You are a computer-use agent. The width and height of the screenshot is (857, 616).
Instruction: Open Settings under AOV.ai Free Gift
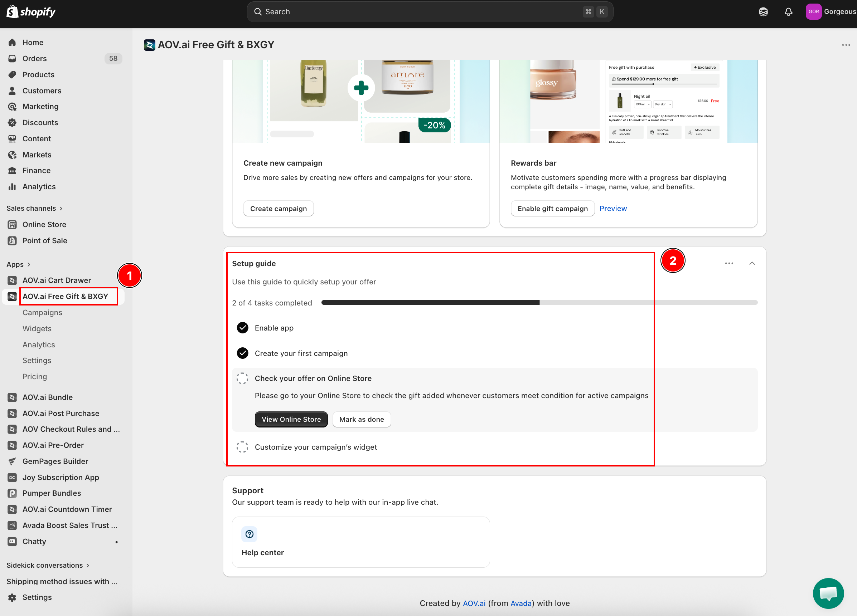(37, 360)
